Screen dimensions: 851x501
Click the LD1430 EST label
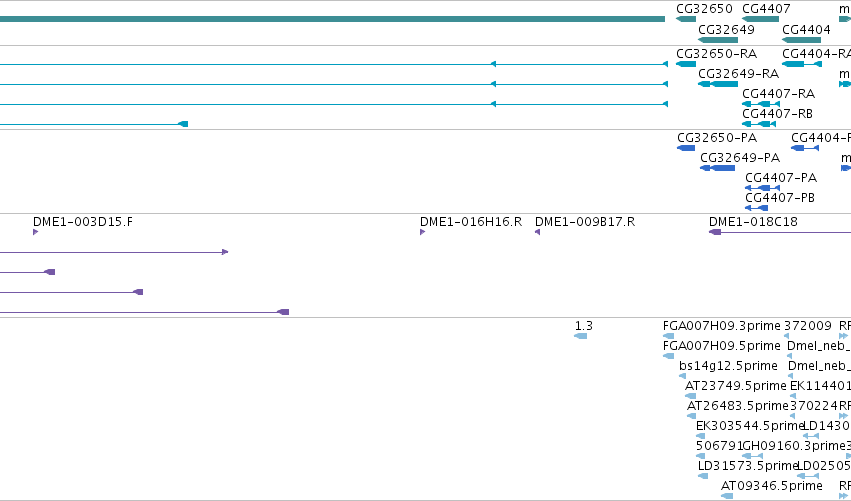pos(825,426)
